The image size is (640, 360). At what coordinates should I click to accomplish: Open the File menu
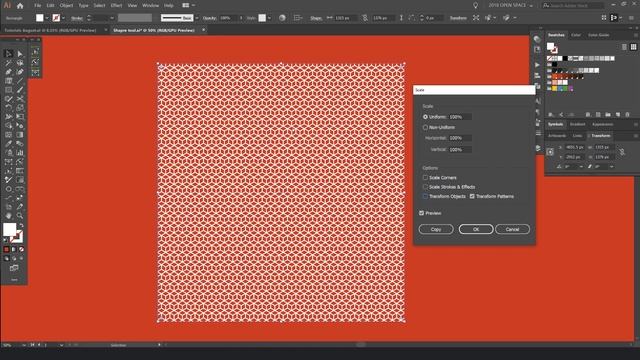coord(38,6)
